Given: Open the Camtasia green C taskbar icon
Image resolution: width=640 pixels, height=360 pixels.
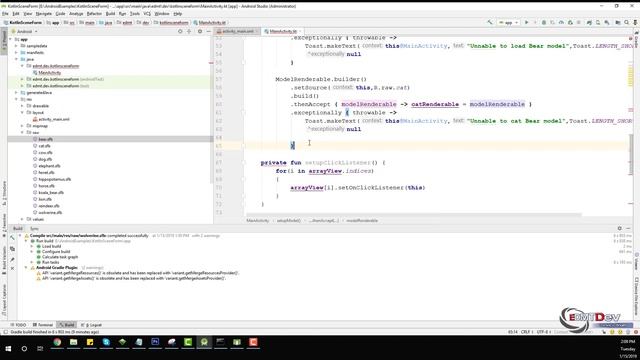Looking at the screenshot, I should coord(188,342).
